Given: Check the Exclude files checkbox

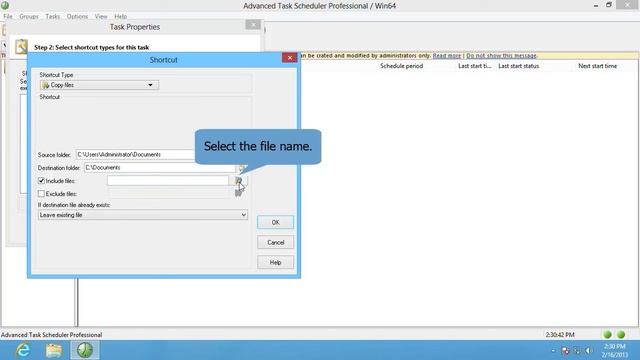Looking at the screenshot, I should [x=41, y=193].
